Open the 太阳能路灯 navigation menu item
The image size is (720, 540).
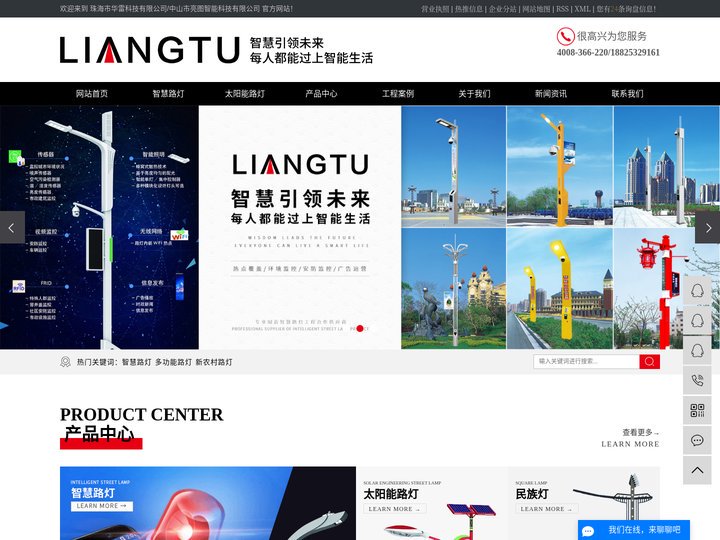tap(245, 94)
